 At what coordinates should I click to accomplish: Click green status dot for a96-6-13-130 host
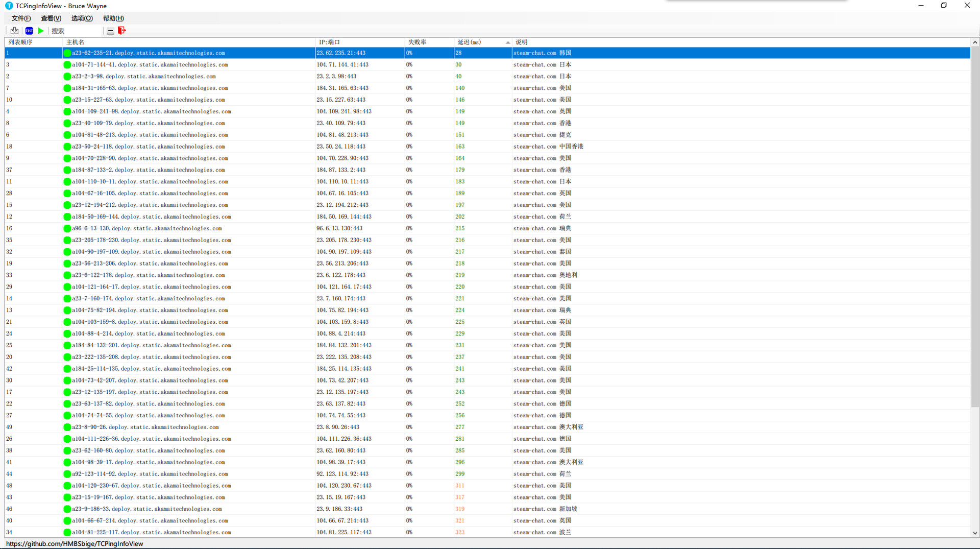point(67,229)
